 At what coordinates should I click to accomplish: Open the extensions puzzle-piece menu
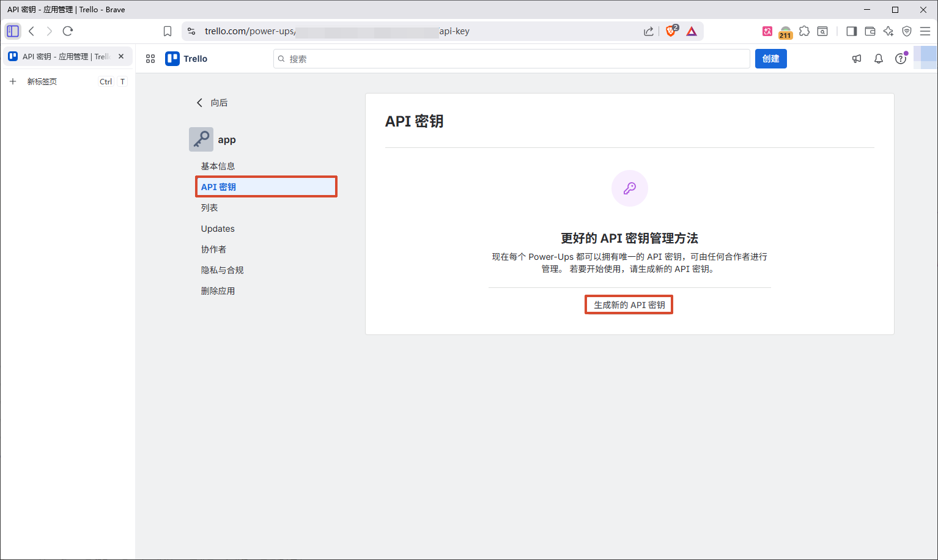[805, 31]
